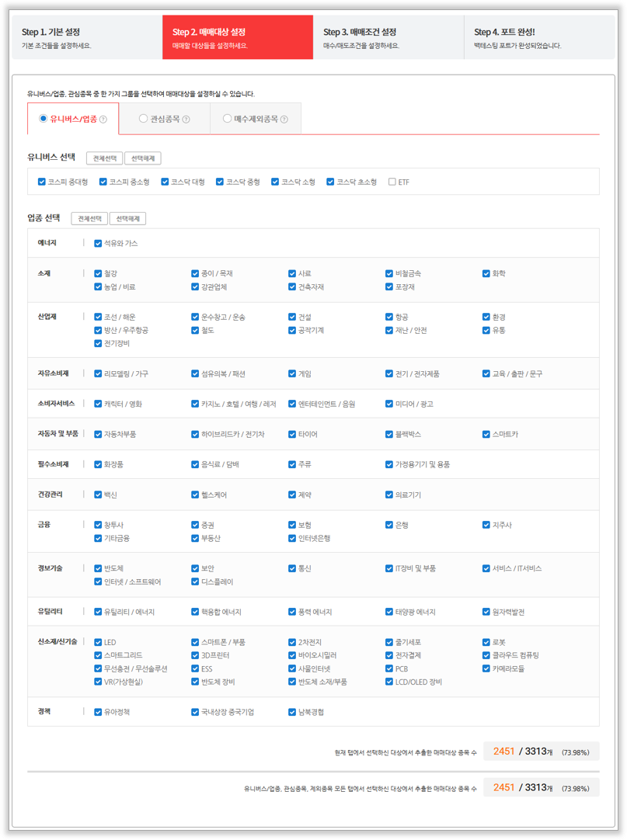The height and width of the screenshot is (840, 627).
Task: Click 전체선택 for 업종 선택
Action: pos(89,219)
